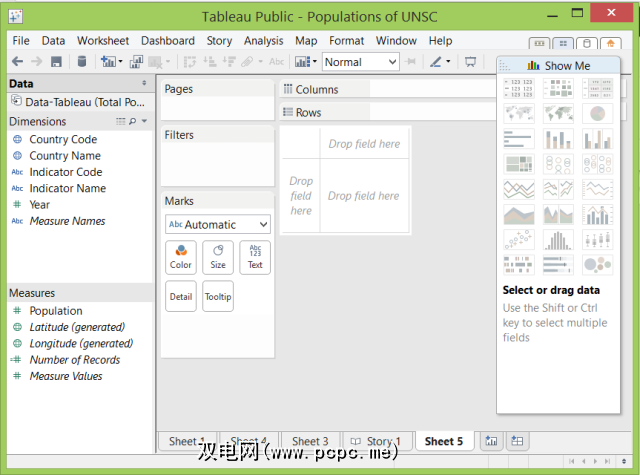
Task: Select stacked bars in Show Me
Action: point(558,139)
